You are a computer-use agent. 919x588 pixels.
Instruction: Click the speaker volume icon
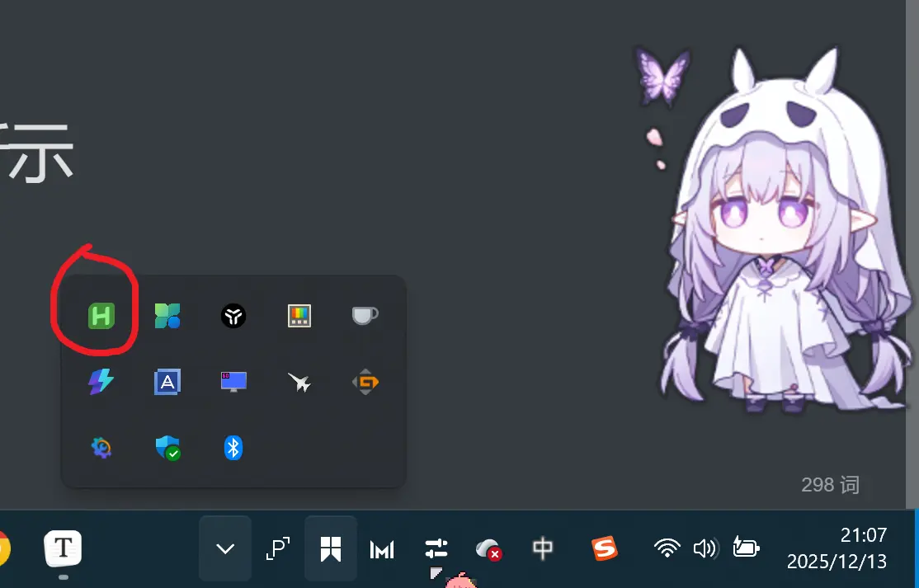[x=705, y=548]
